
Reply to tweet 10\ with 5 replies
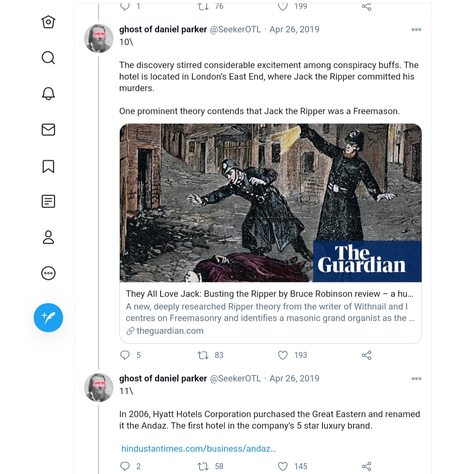tap(125, 355)
